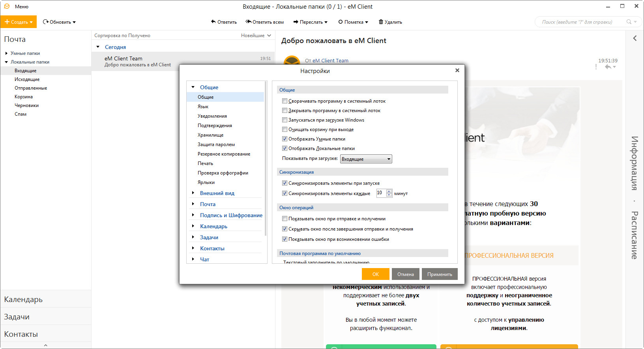The width and height of the screenshot is (644, 349).
Task: Expand the Почта settings category
Action: pos(193,204)
